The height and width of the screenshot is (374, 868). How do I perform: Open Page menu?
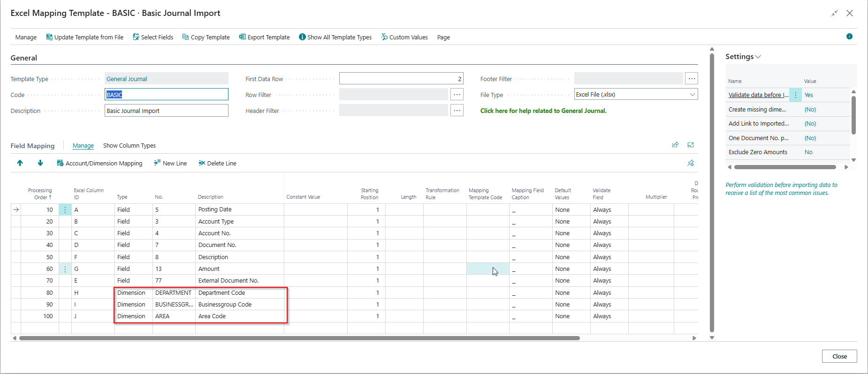[x=443, y=37]
